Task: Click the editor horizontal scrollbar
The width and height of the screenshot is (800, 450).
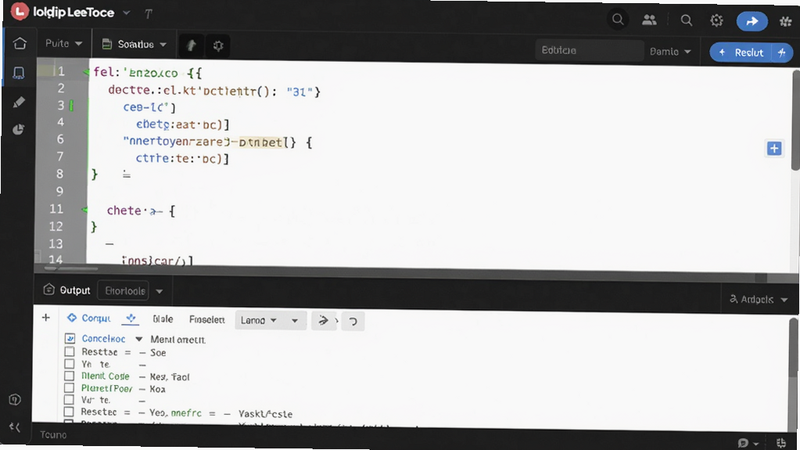Action: [71, 268]
